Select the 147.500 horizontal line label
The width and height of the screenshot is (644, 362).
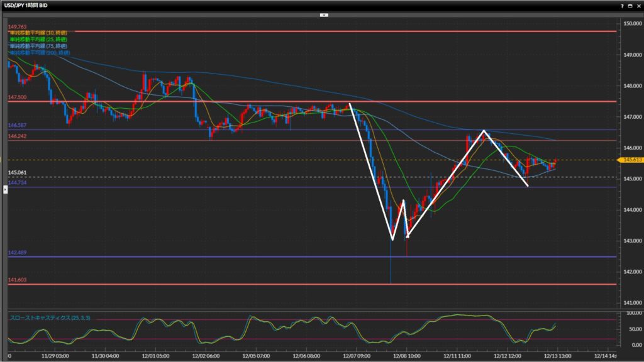[17, 97]
